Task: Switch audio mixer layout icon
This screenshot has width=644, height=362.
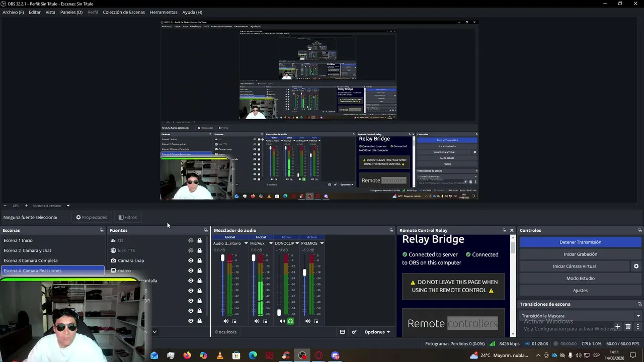Action: click(x=343, y=332)
